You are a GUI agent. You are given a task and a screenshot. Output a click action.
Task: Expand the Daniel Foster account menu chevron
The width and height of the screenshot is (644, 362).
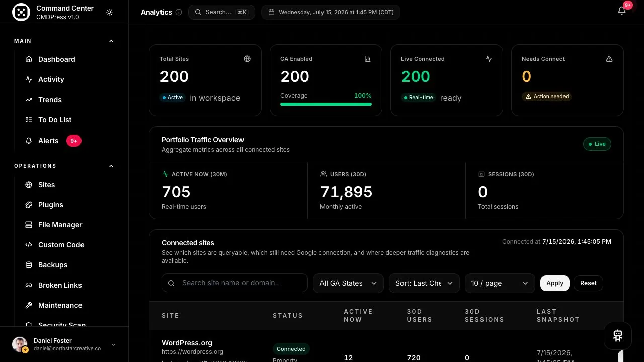click(113, 344)
